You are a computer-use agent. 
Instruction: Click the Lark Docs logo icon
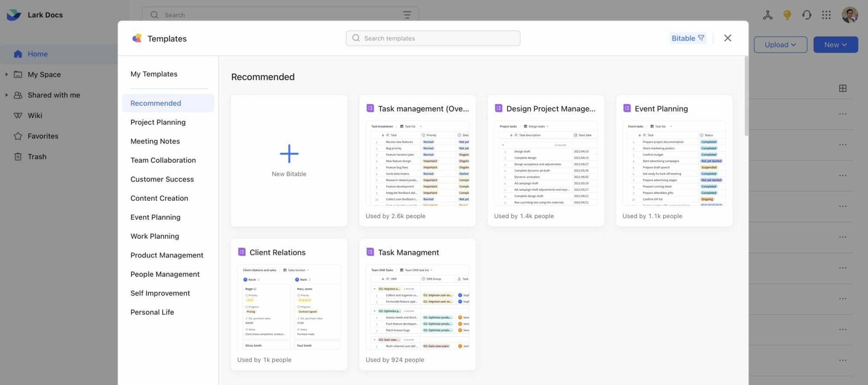point(14,15)
